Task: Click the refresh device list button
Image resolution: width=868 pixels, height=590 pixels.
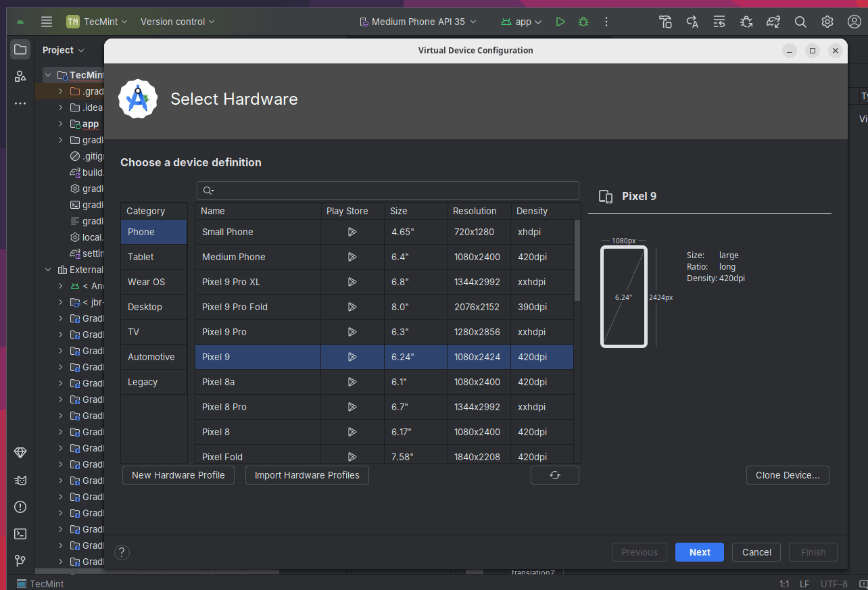Action: pos(554,475)
